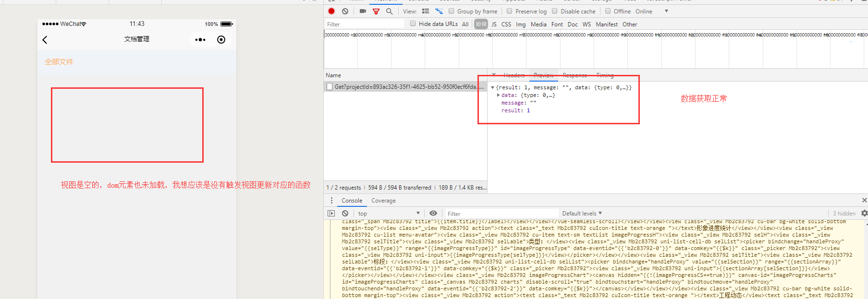Create live expression with eye icon
The width and height of the screenshot is (868, 299).
433,214
